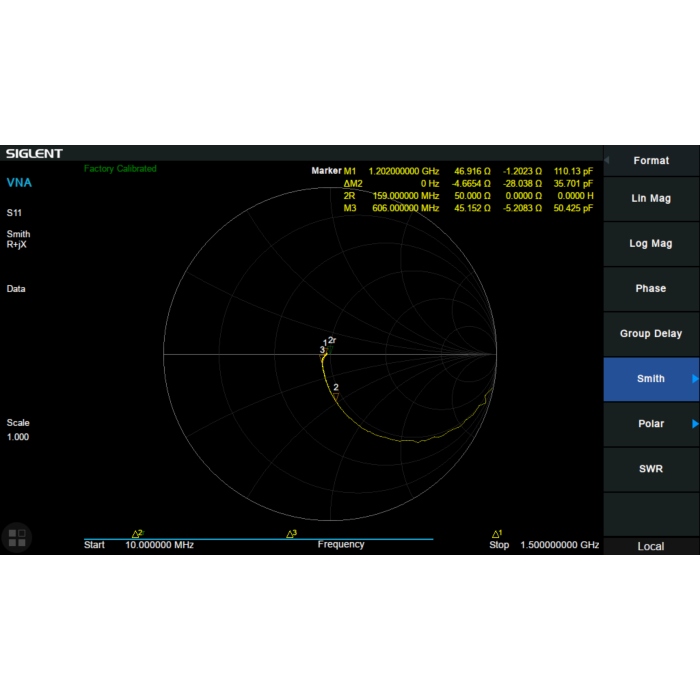Select the Smith format button
The height and width of the screenshot is (700, 700).
(x=651, y=379)
